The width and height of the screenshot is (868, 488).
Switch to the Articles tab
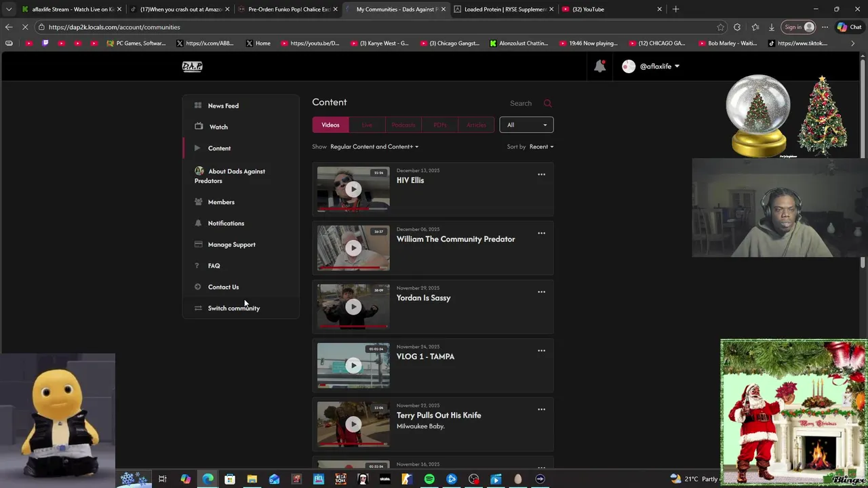476,125
